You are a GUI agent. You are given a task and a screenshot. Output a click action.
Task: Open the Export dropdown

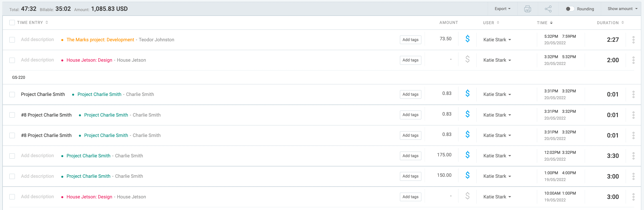click(503, 9)
